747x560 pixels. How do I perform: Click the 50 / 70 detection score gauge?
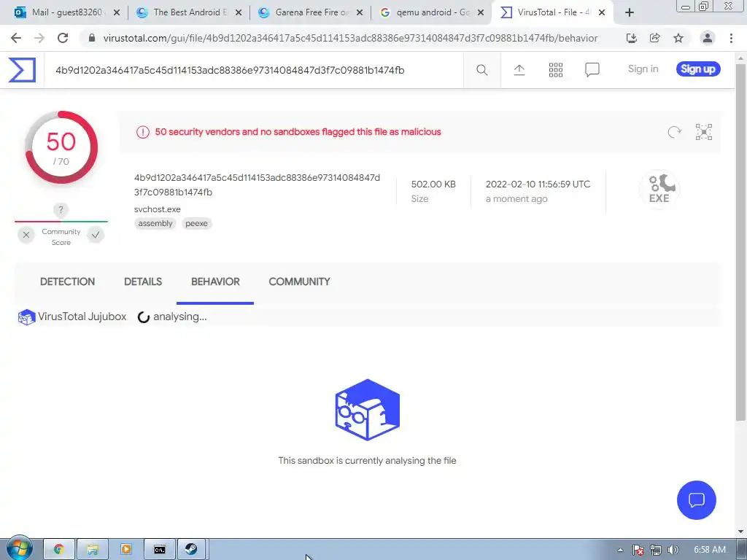(x=61, y=147)
